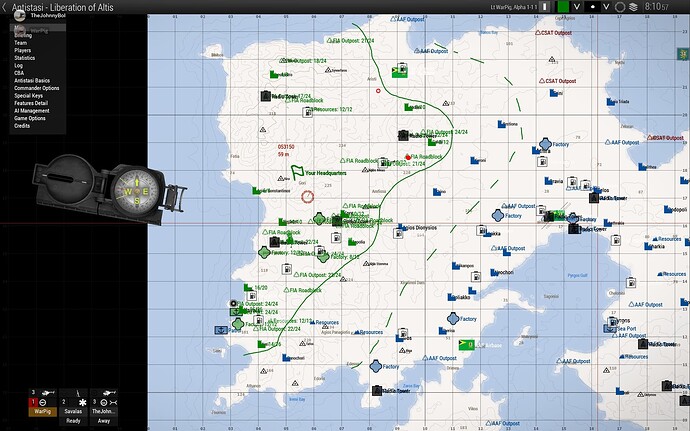Open the dot marker shape selector
The image size is (690, 431).
[593, 7]
